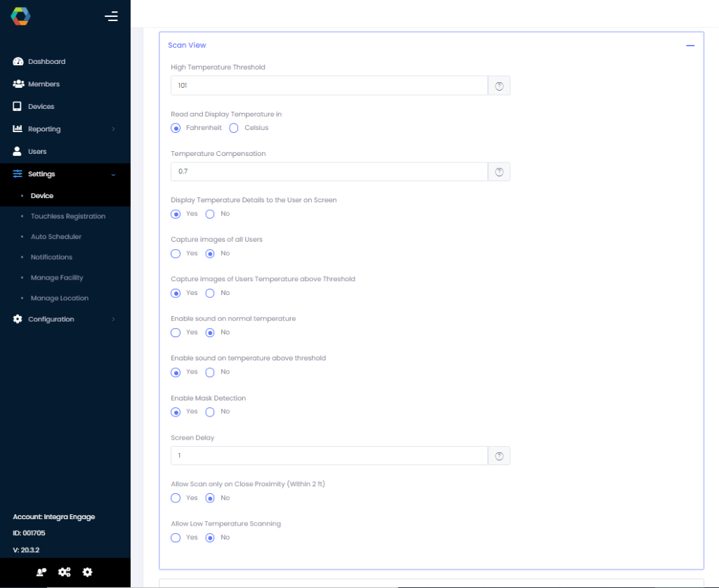The image size is (719, 588).
Task: Enable Capture images of all Users
Action: click(176, 253)
